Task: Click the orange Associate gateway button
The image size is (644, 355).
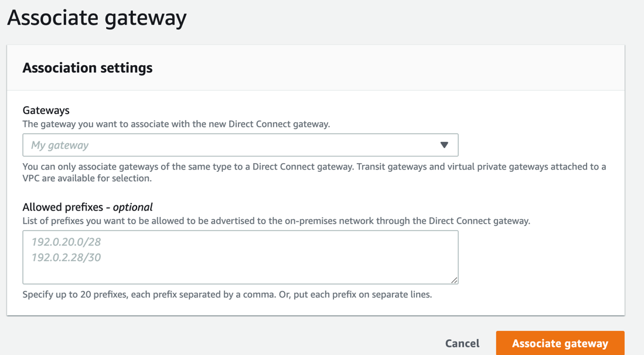Action: click(x=560, y=343)
